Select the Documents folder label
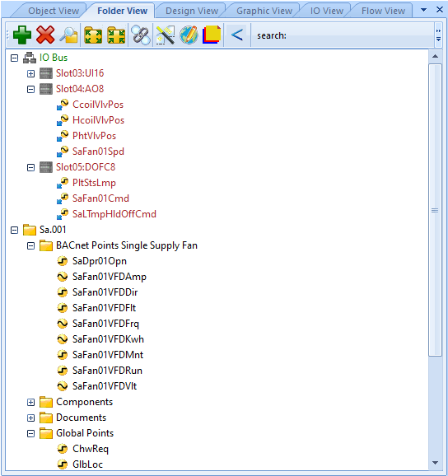This screenshot has width=448, height=476. [x=81, y=418]
